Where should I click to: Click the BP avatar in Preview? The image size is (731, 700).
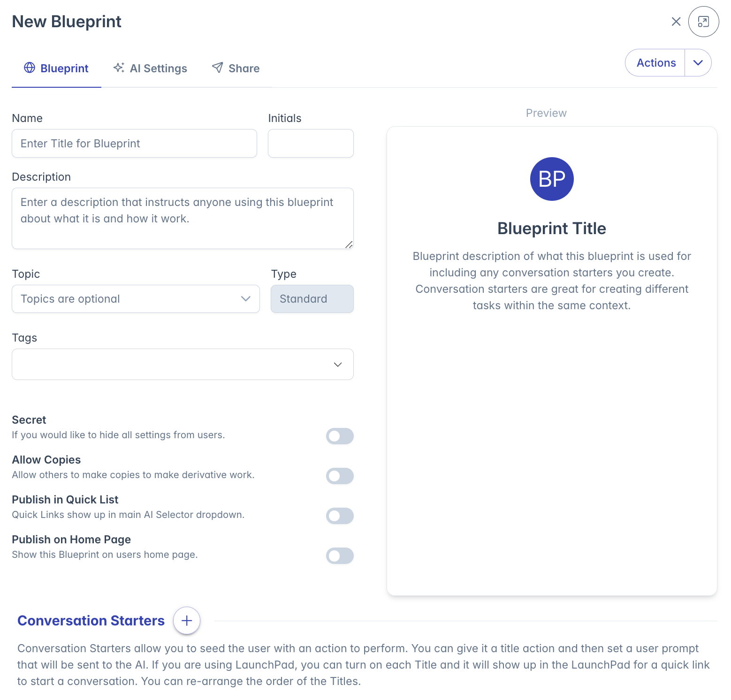pyautogui.click(x=552, y=179)
